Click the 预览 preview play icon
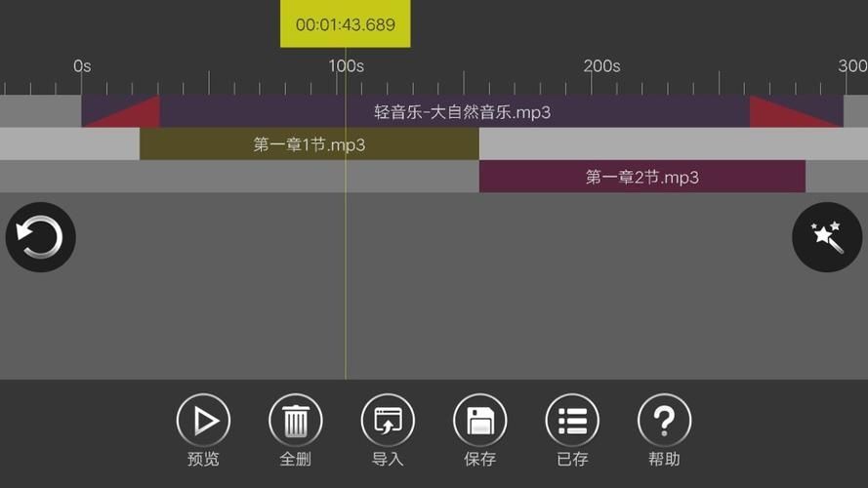The width and height of the screenshot is (868, 488). [203, 420]
